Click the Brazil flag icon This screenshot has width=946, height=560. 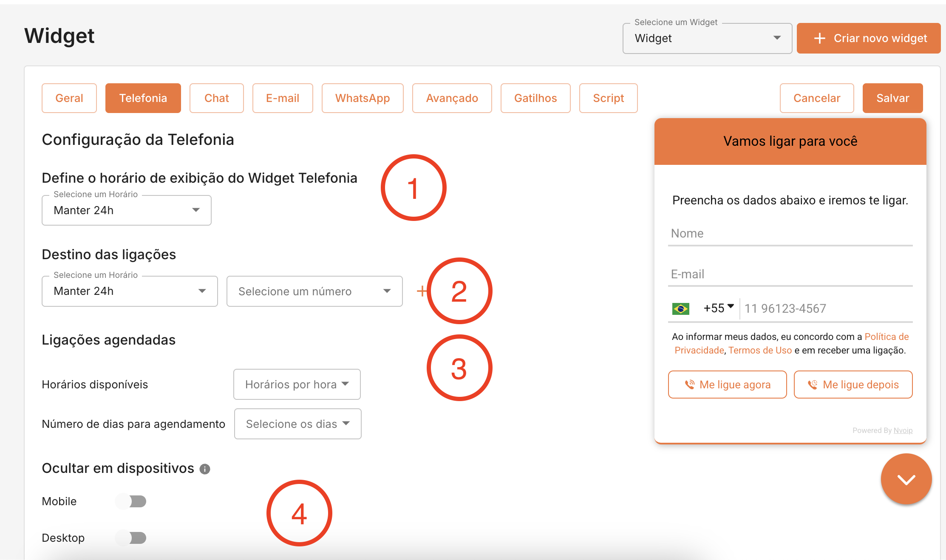pyautogui.click(x=680, y=308)
